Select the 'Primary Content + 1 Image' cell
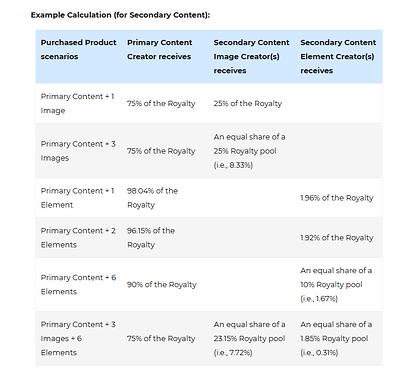 [77, 103]
